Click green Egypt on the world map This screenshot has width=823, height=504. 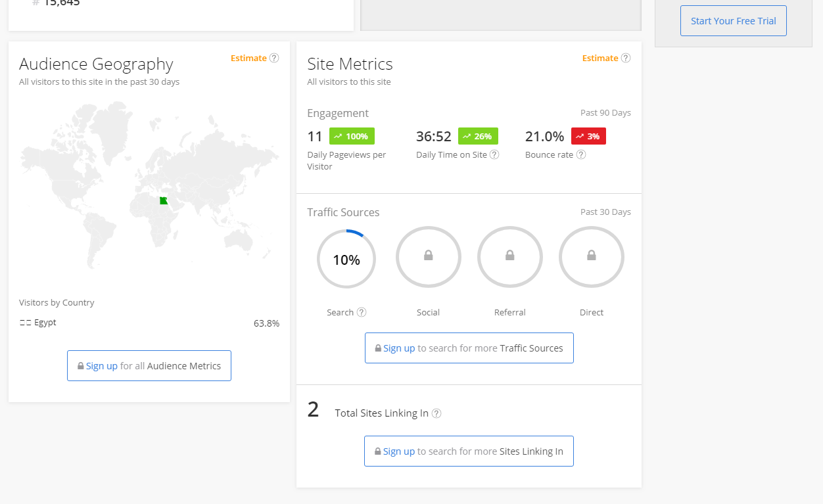coord(164,200)
